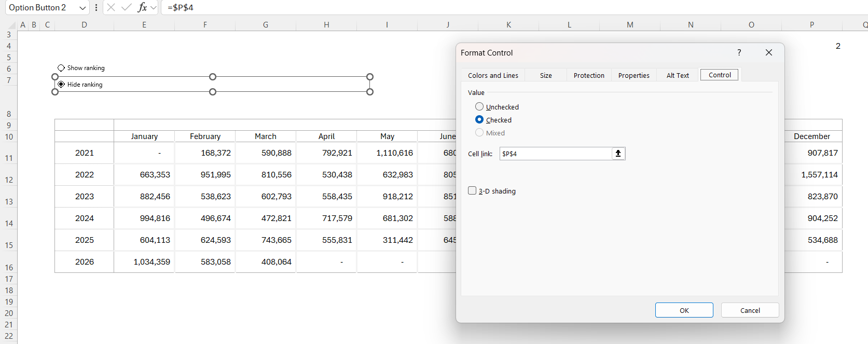Screen dimensions: 868x344
Task: Click the cell with value 663,353
Action: 144,174
